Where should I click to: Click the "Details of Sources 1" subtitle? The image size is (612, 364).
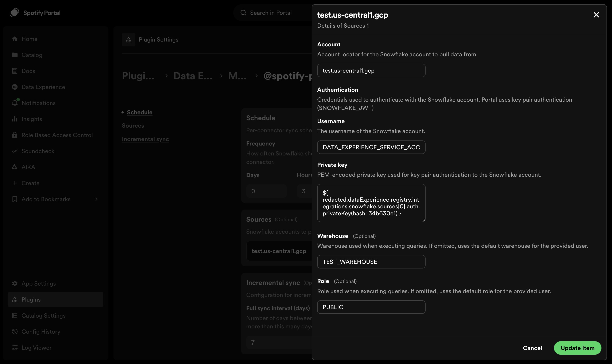point(343,26)
